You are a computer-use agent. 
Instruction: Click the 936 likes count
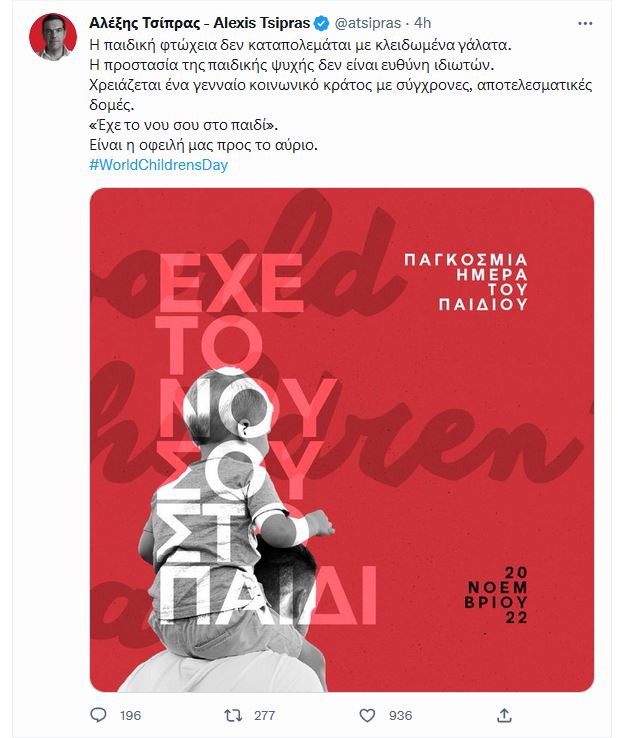pyautogui.click(x=401, y=715)
